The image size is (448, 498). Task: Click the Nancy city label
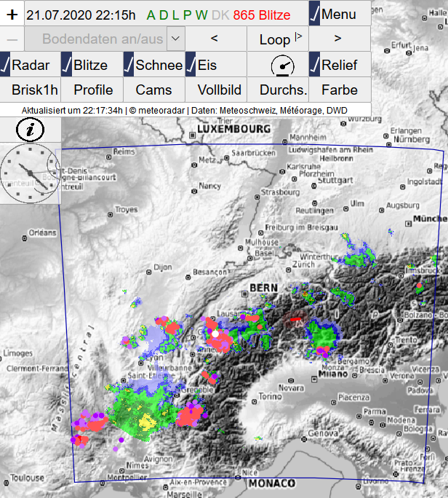[x=209, y=186]
